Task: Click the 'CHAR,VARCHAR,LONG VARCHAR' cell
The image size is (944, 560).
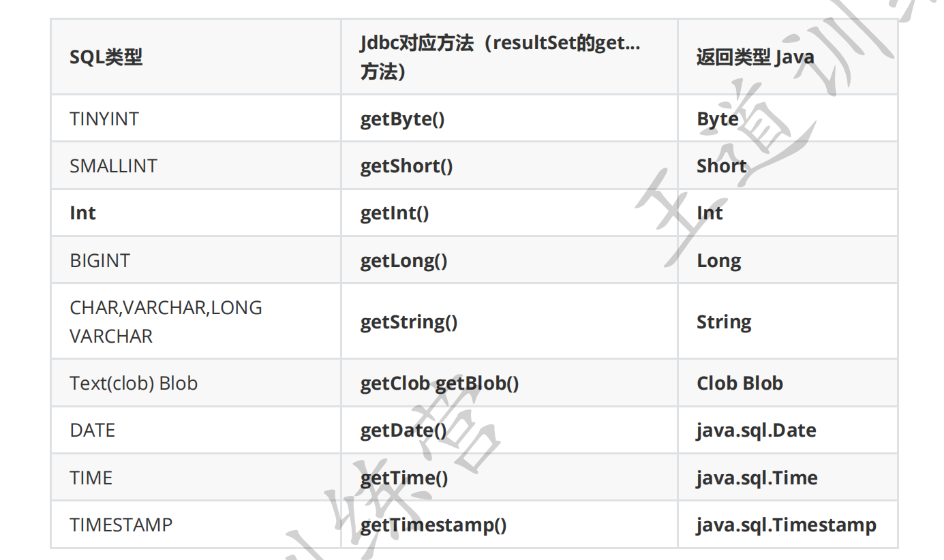Action: (196, 322)
